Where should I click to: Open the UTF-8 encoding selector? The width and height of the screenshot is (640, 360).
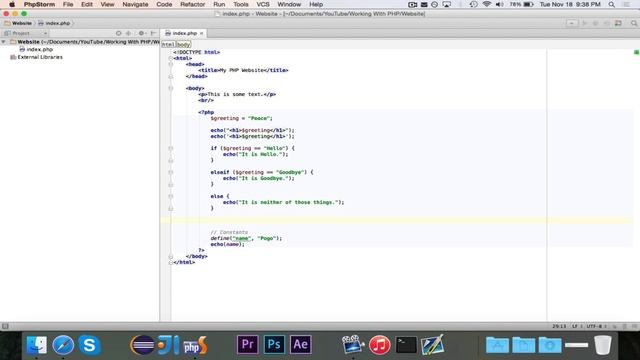(596, 326)
